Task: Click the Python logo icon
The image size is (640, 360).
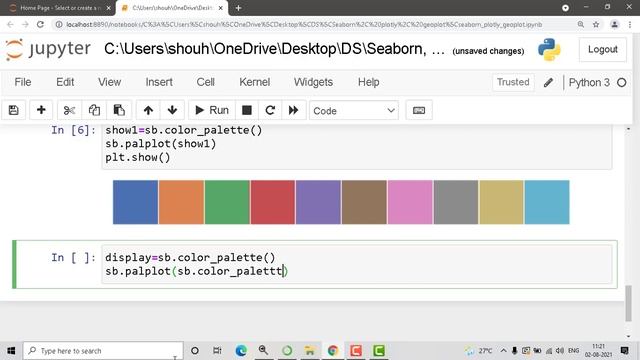Action: click(549, 50)
